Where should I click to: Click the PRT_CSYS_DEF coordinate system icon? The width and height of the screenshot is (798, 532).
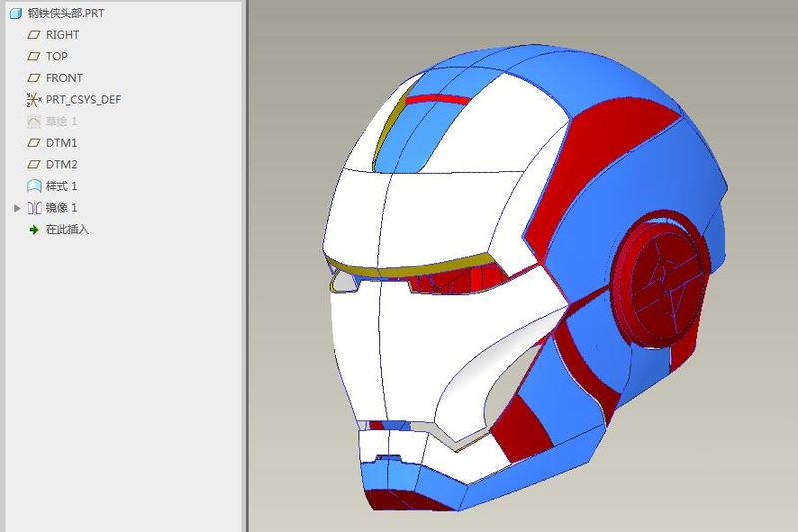click(x=34, y=100)
